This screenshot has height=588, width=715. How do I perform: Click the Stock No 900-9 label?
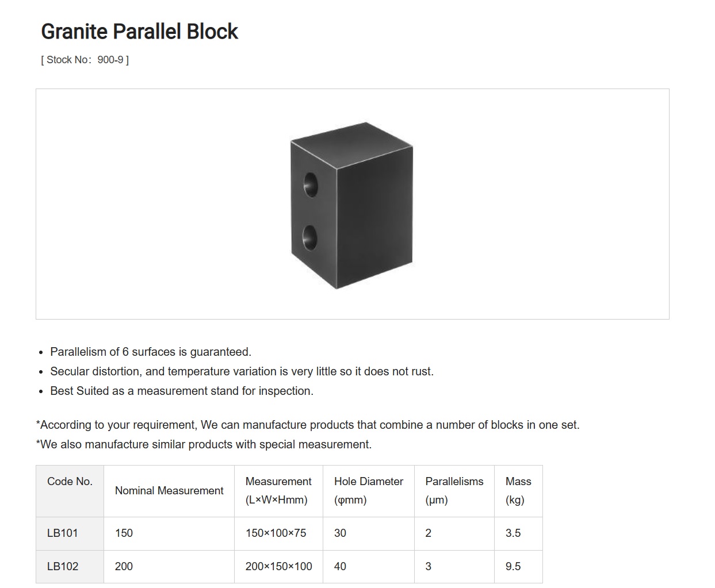85,60
